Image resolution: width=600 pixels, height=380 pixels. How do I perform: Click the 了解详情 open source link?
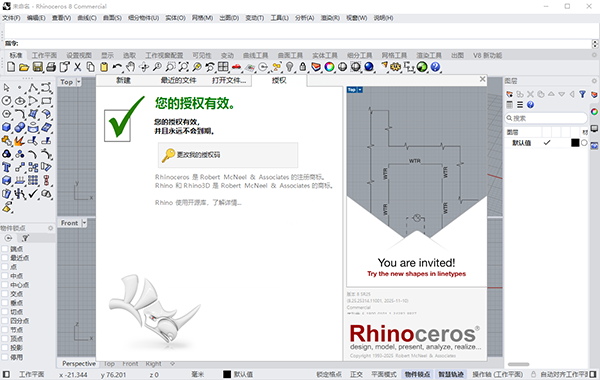point(227,203)
